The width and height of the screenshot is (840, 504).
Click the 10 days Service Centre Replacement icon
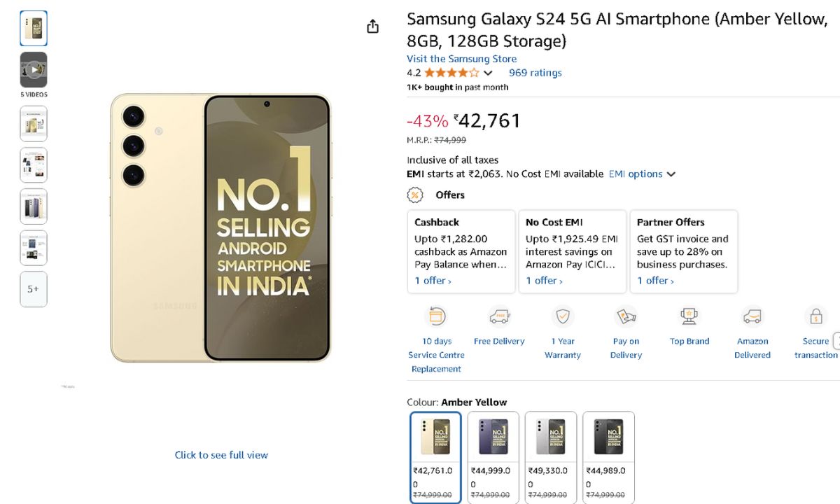(436, 316)
